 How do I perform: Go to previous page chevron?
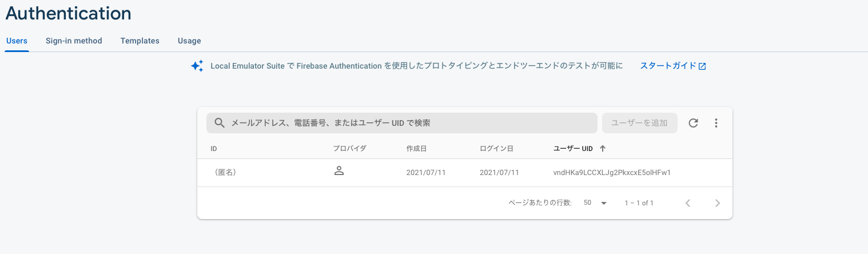[x=688, y=203]
